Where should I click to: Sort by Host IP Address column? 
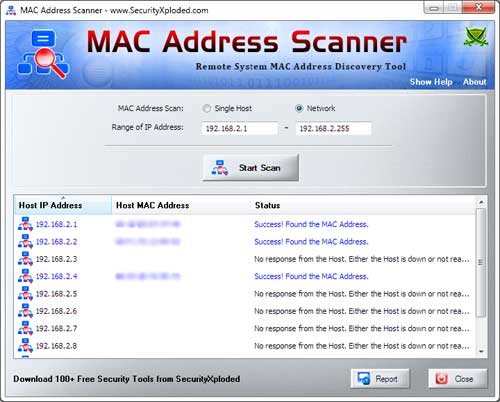pyautogui.click(x=63, y=205)
